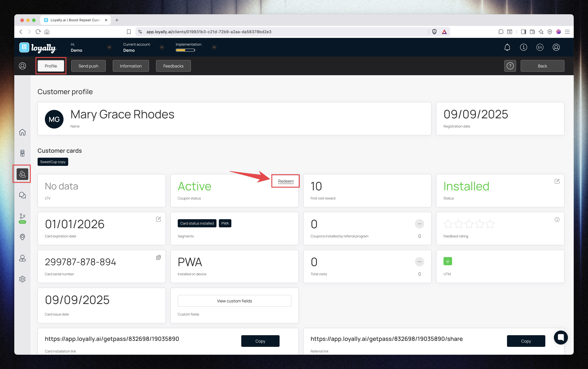Expand the Current account dropdown
Viewport: 588px width, 369px height.
pos(162,47)
